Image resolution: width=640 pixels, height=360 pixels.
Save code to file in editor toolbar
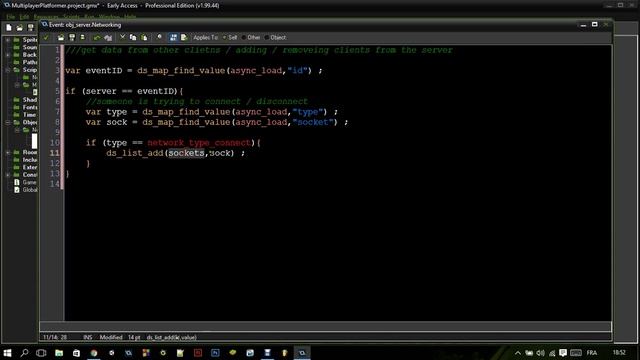pos(72,38)
